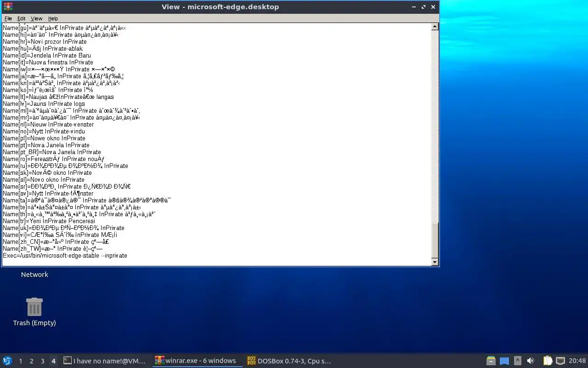Maximize the View window
The image size is (588, 368).
coord(424,7)
